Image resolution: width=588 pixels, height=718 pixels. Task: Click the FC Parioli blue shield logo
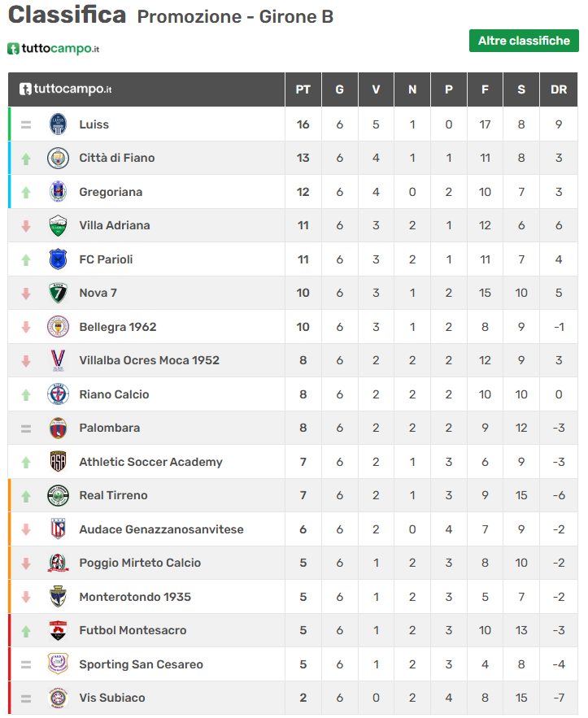point(58,259)
